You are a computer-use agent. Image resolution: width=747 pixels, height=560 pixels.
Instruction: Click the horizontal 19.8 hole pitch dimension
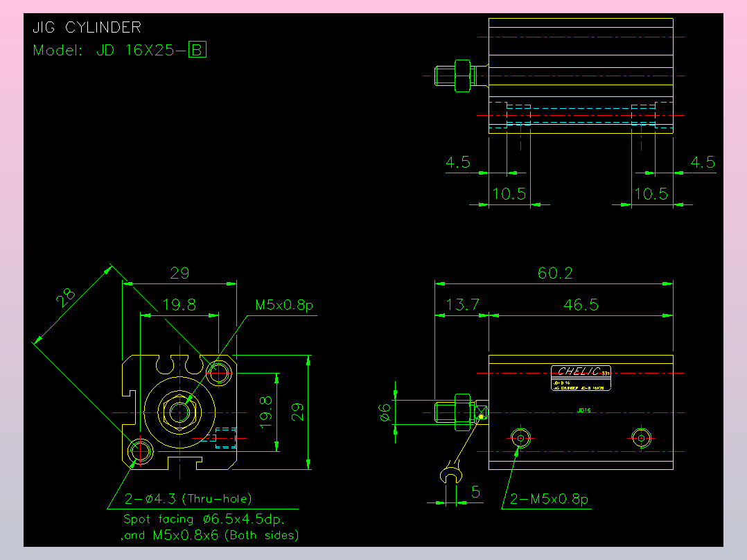point(179,304)
